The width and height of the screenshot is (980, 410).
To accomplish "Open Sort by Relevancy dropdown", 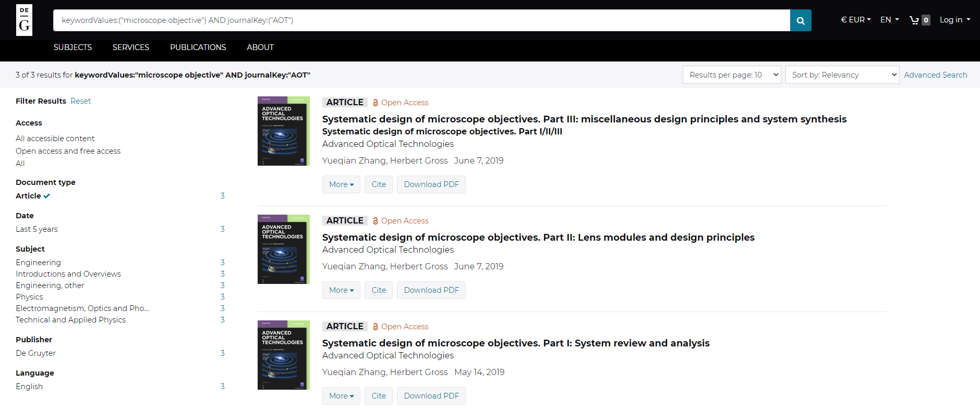I will pyautogui.click(x=842, y=75).
